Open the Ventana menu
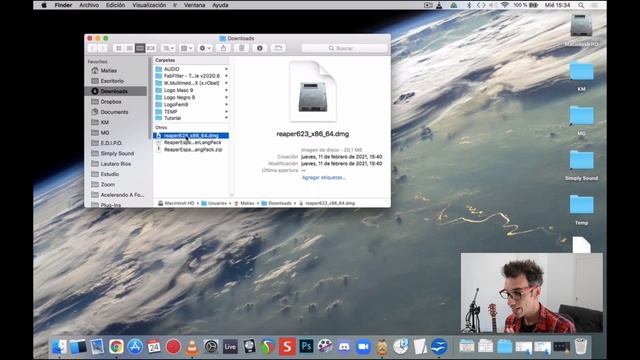Image resolution: width=640 pixels, height=360 pixels. point(194,5)
